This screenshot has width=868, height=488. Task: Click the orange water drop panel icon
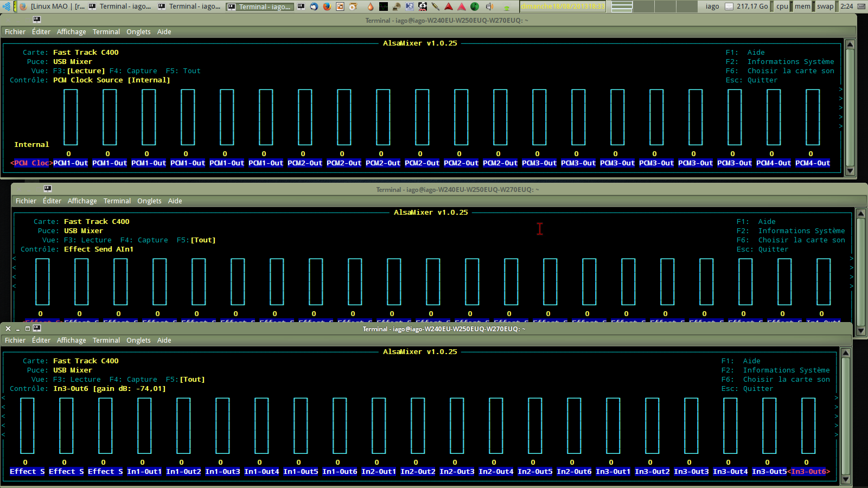coord(371,7)
